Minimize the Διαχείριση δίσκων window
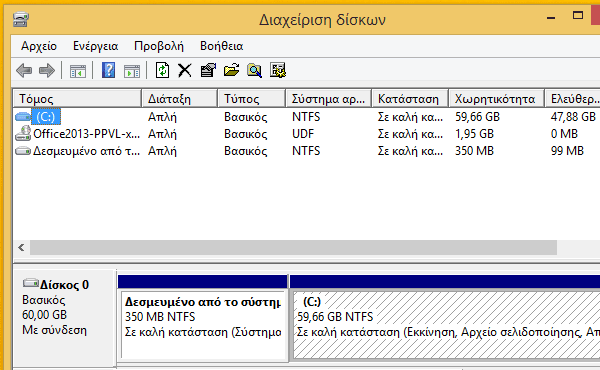Image resolution: width=600 pixels, height=370 pixels. click(x=551, y=18)
